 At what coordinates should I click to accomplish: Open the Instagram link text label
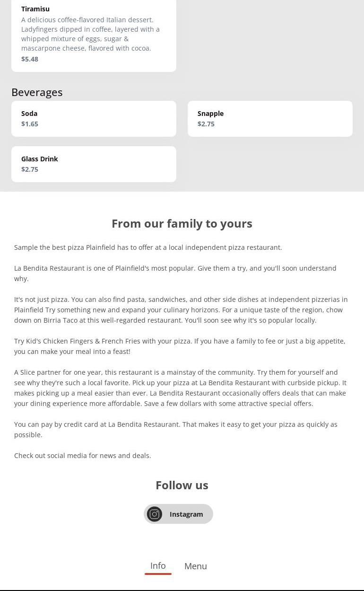pos(186,514)
